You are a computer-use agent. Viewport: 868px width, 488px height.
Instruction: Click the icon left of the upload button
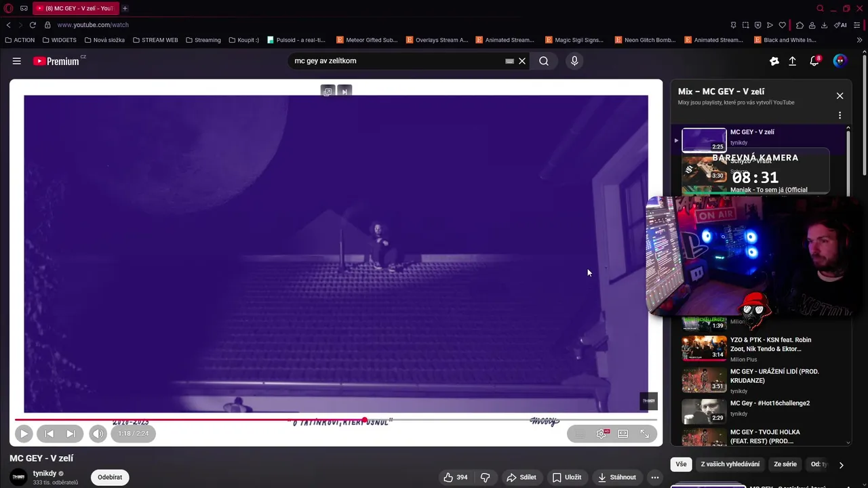pyautogui.click(x=774, y=61)
